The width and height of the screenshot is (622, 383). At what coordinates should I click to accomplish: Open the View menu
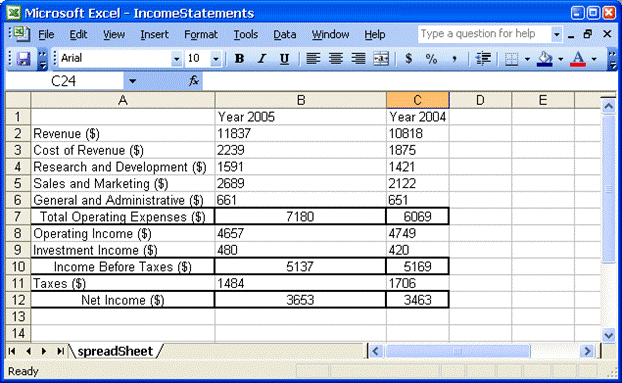pyautogui.click(x=114, y=34)
